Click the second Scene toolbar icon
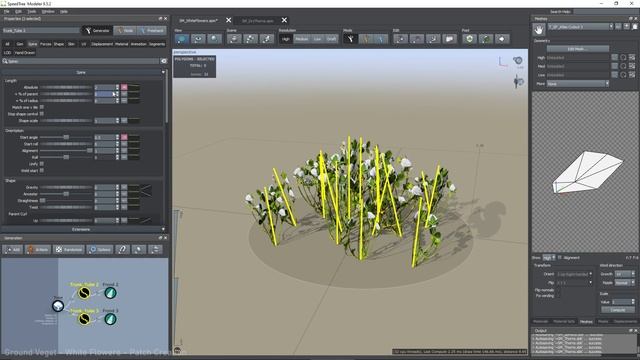The image size is (640, 360). coord(250,39)
